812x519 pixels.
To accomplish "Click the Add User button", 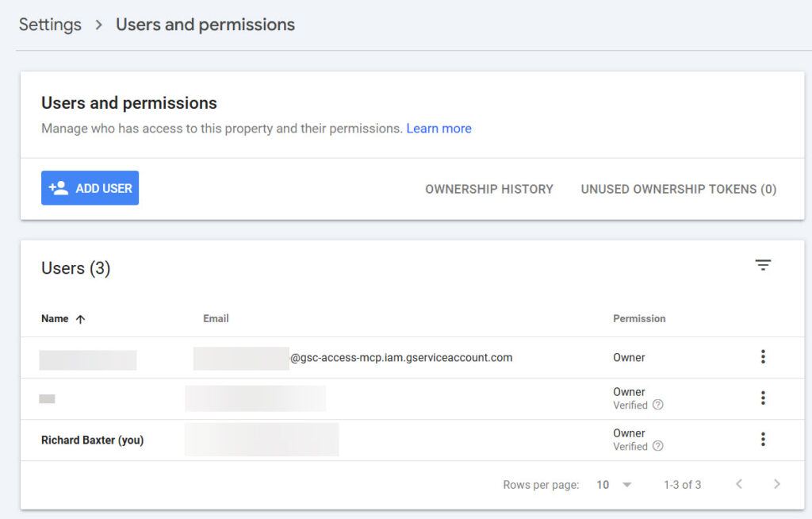I will pos(90,188).
